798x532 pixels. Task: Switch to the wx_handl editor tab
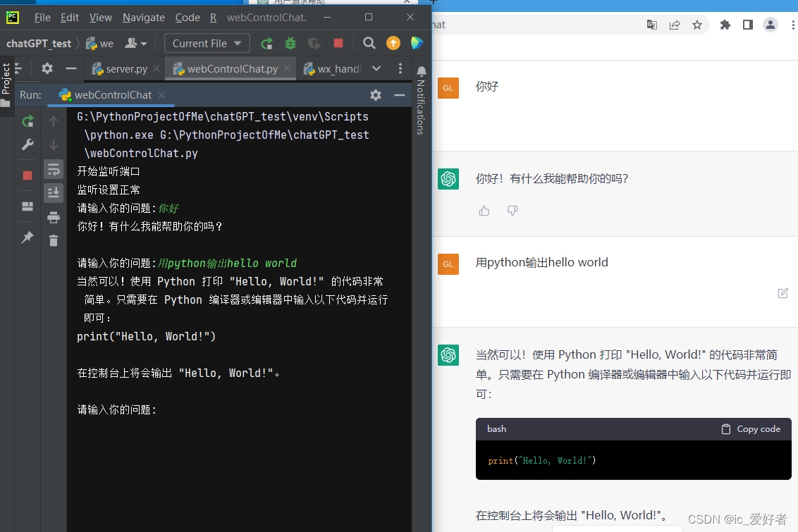pos(333,68)
